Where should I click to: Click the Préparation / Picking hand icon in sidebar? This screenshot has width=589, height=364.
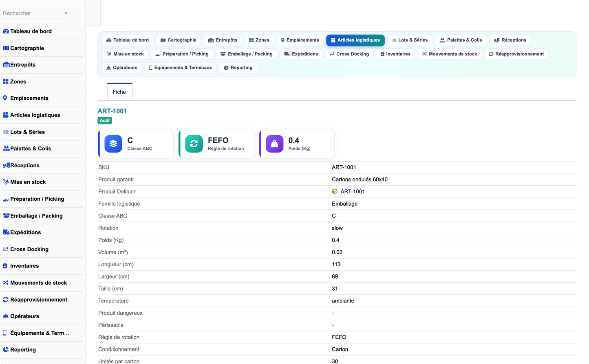coord(6,199)
